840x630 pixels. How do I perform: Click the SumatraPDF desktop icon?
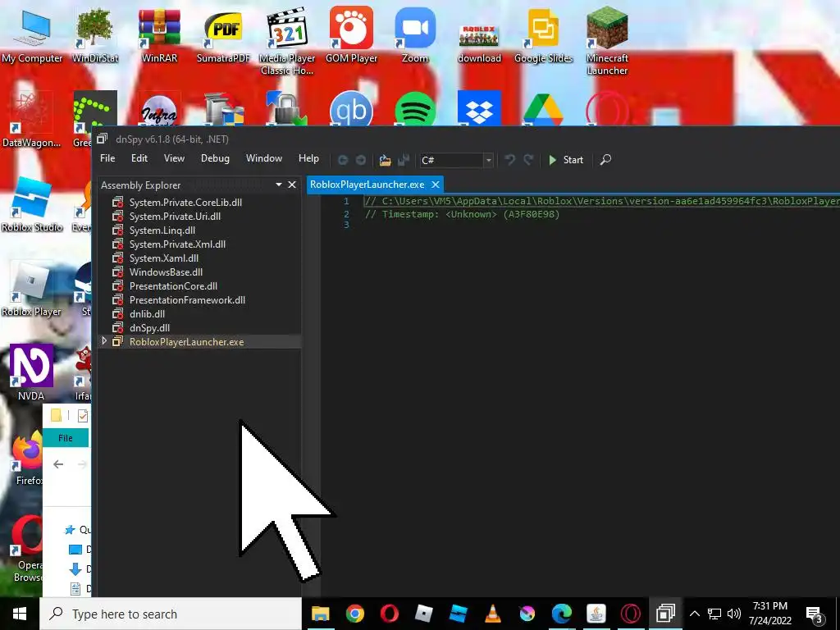(223, 36)
